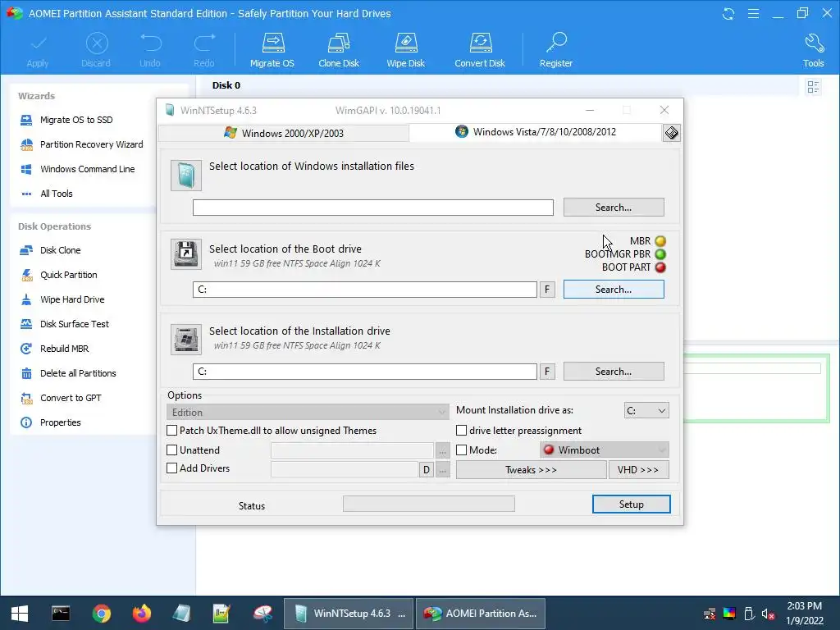Image resolution: width=840 pixels, height=630 pixels.
Task: Click the yellow MBR status light
Action: pos(660,241)
